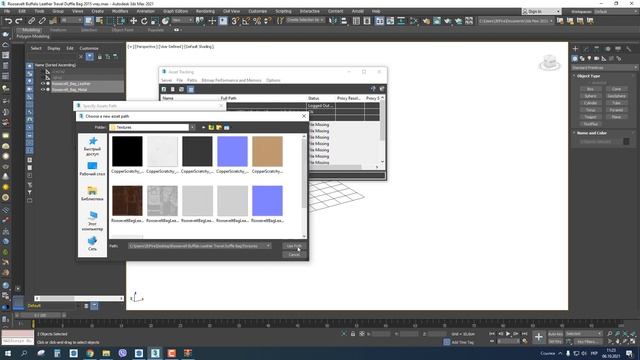Viewport: 640px width, 360px height.
Task: Switch to the Utilities command panel tab
Action: [629, 49]
